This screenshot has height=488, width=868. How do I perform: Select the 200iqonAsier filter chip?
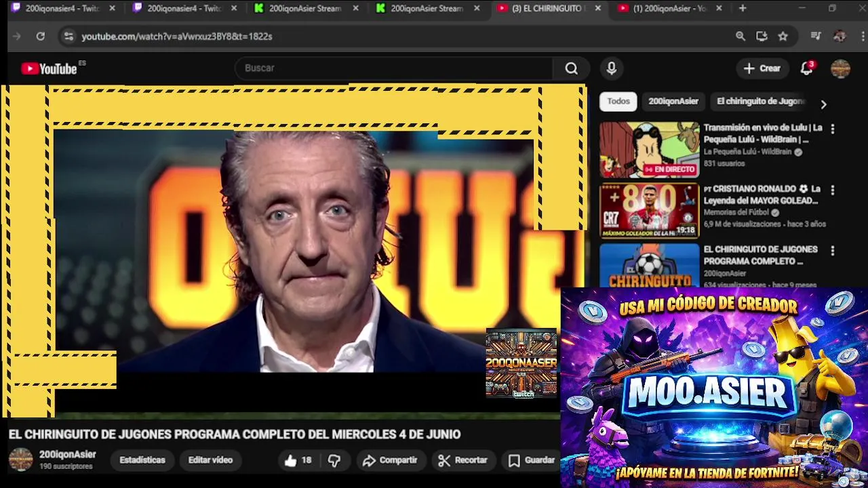(673, 101)
